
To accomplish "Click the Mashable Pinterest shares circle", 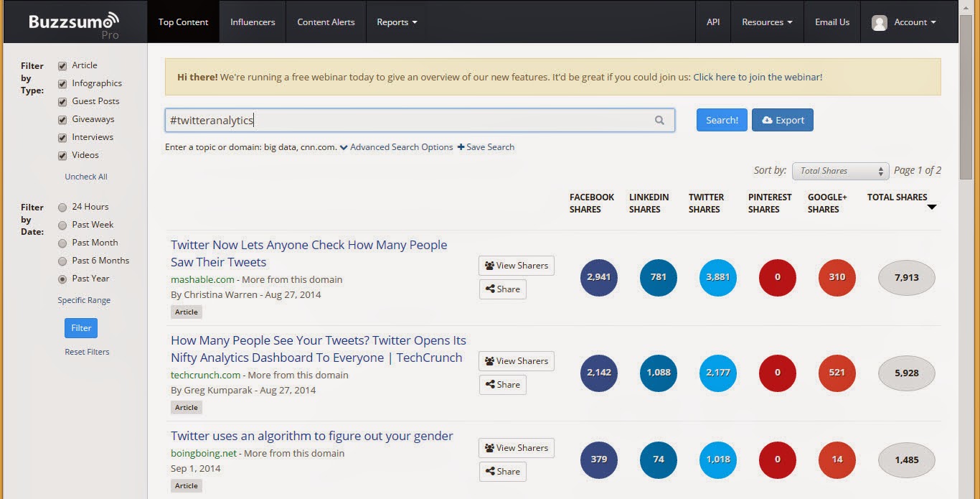I will pos(777,277).
